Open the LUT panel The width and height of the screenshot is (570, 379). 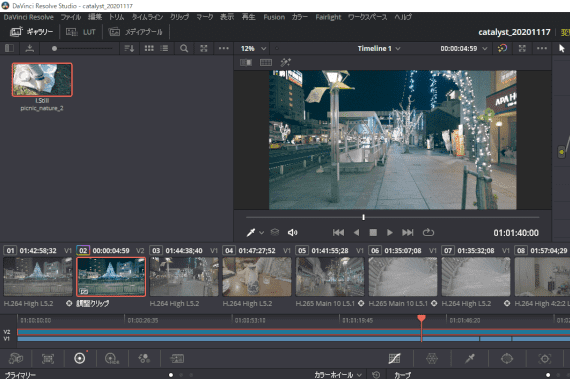tap(81, 32)
